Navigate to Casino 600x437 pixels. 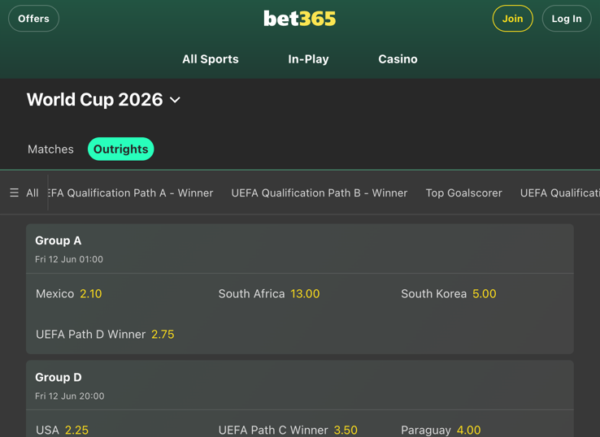[397, 59]
